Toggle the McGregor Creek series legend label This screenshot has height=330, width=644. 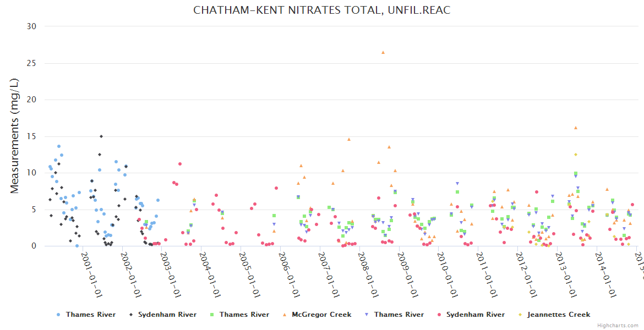pos(321,315)
